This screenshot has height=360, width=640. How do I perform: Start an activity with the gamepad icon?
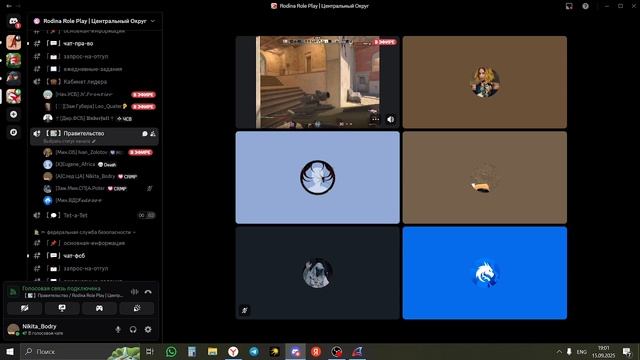coord(99,308)
